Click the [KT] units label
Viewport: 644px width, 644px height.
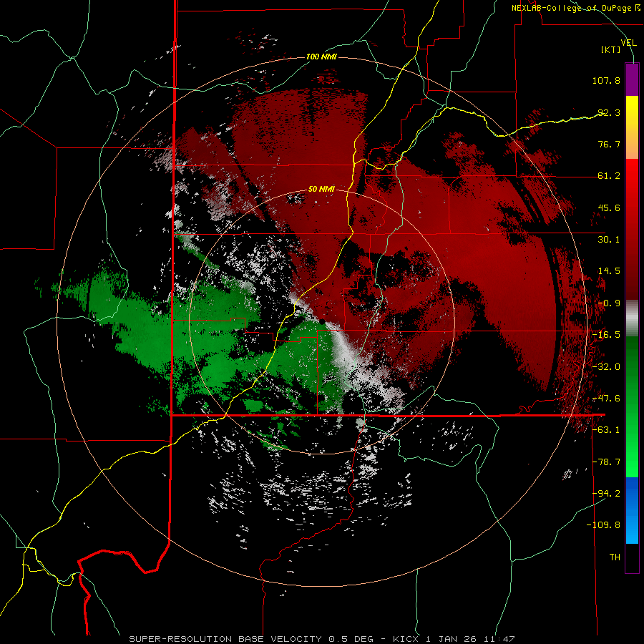(x=611, y=49)
